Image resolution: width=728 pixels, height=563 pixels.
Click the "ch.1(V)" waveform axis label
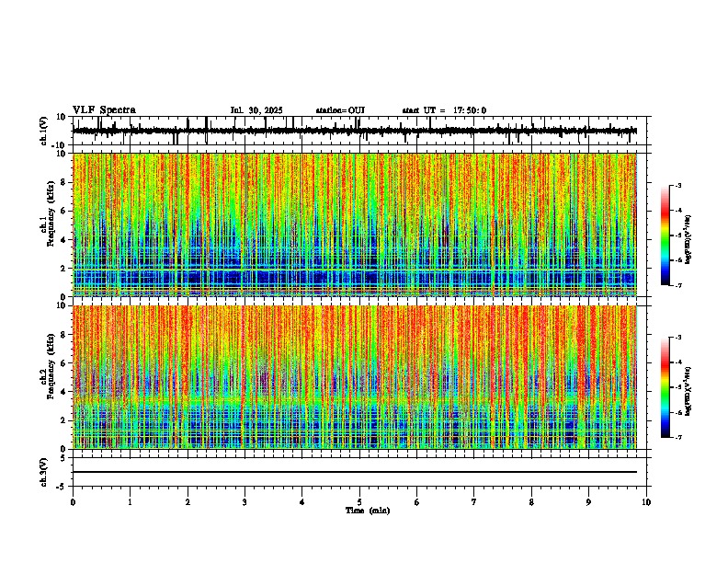pyautogui.click(x=44, y=131)
